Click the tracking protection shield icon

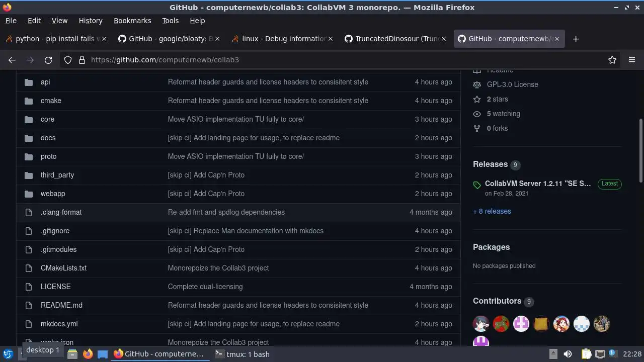click(68, 60)
